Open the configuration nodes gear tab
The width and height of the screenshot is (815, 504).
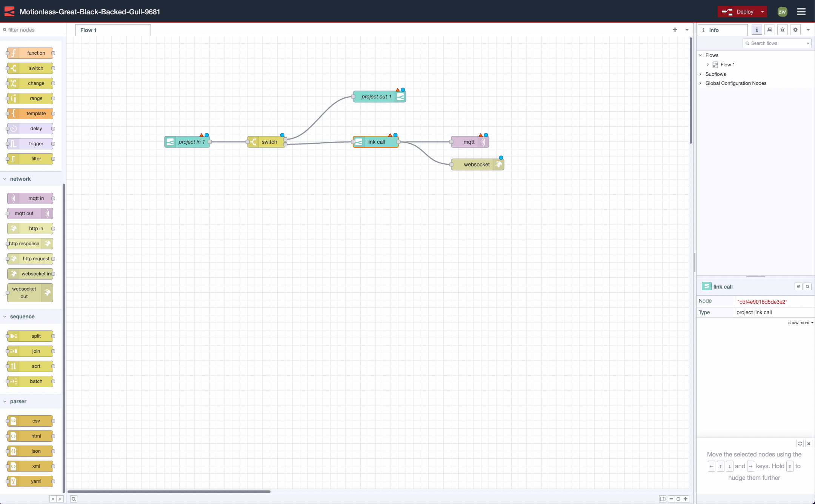pos(795,30)
